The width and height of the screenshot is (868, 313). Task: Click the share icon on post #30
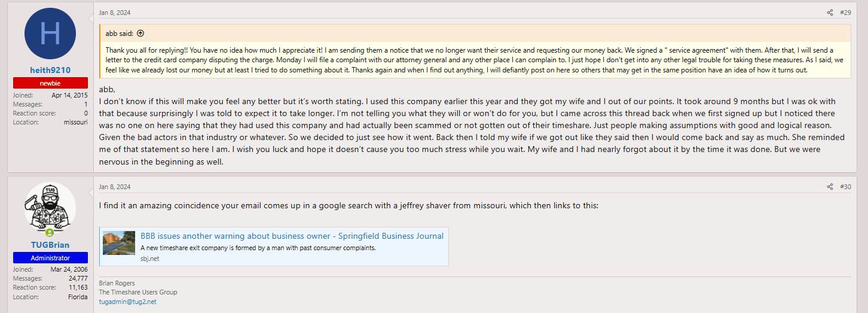click(830, 187)
